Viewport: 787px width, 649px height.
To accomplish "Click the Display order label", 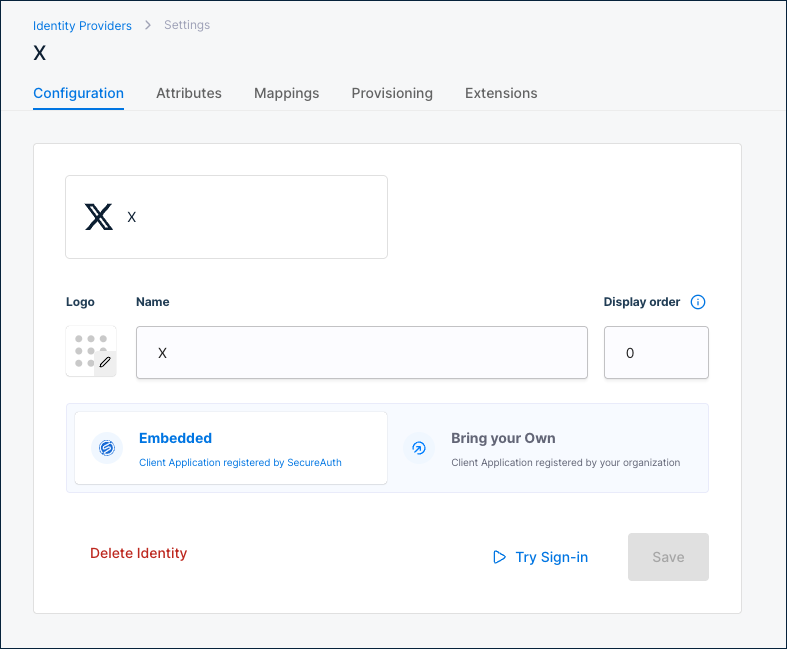I will 641,302.
